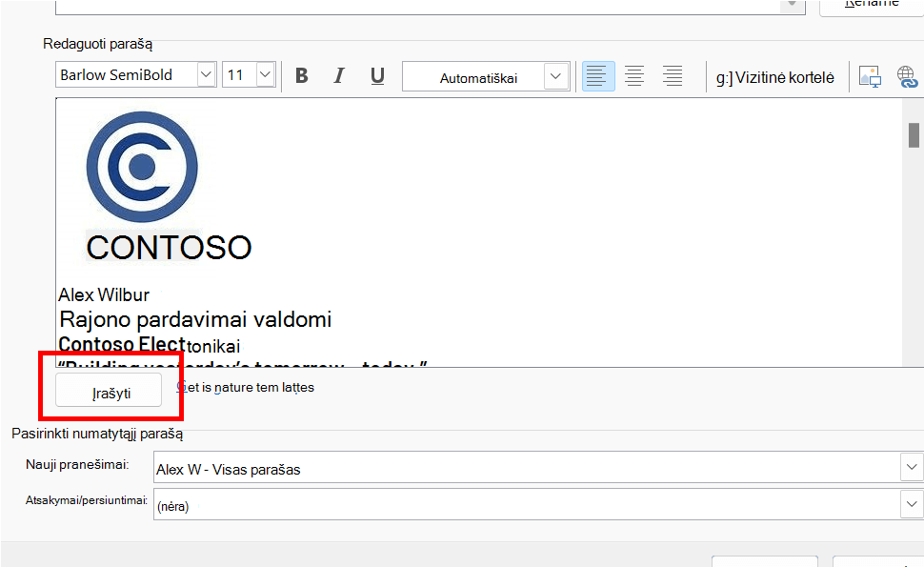The width and height of the screenshot is (924, 567).
Task: Click 'Rajono pardavimai valdomi' text line
Action: click(195, 319)
